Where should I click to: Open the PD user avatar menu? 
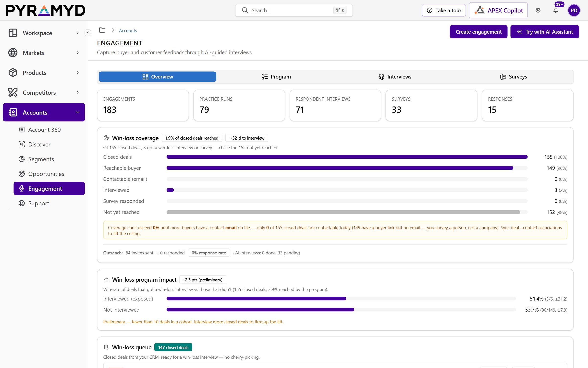(574, 10)
